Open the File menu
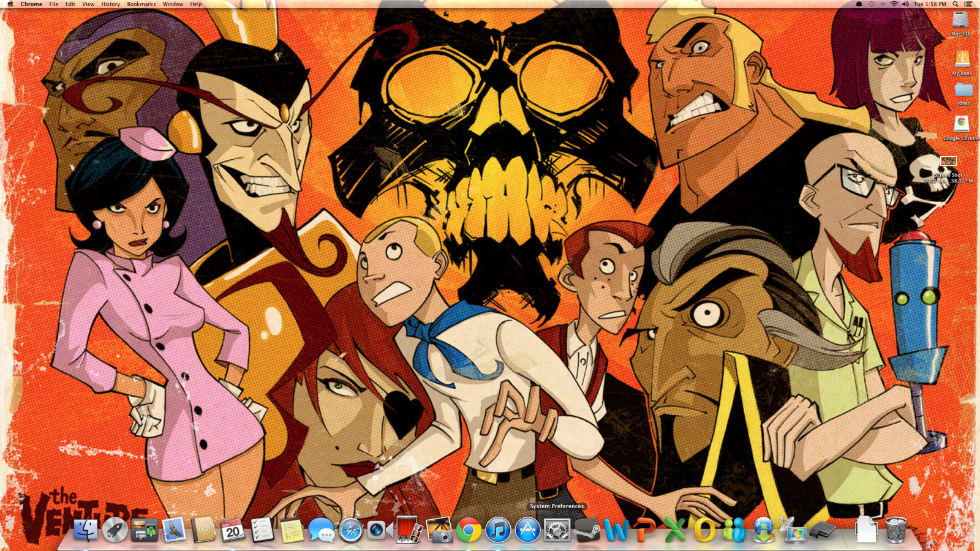 point(54,4)
